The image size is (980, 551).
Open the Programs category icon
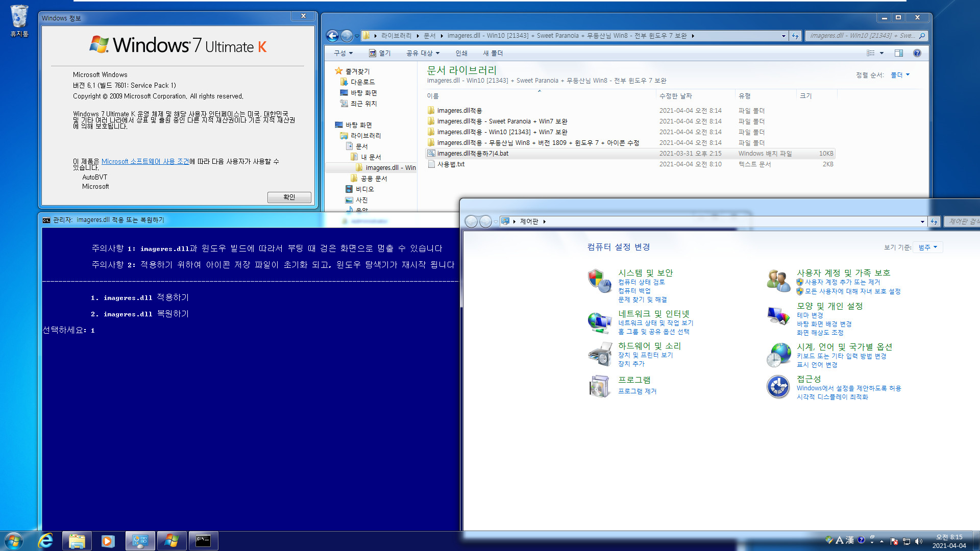599,386
